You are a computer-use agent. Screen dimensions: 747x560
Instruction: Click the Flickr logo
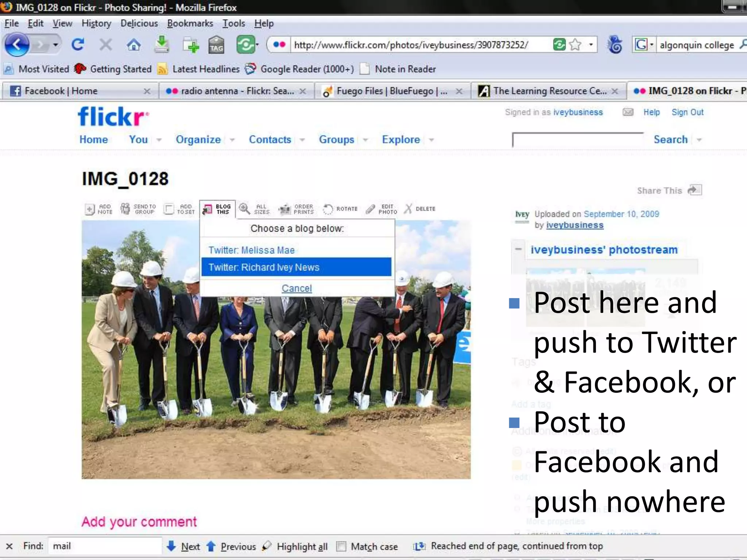coord(113,117)
